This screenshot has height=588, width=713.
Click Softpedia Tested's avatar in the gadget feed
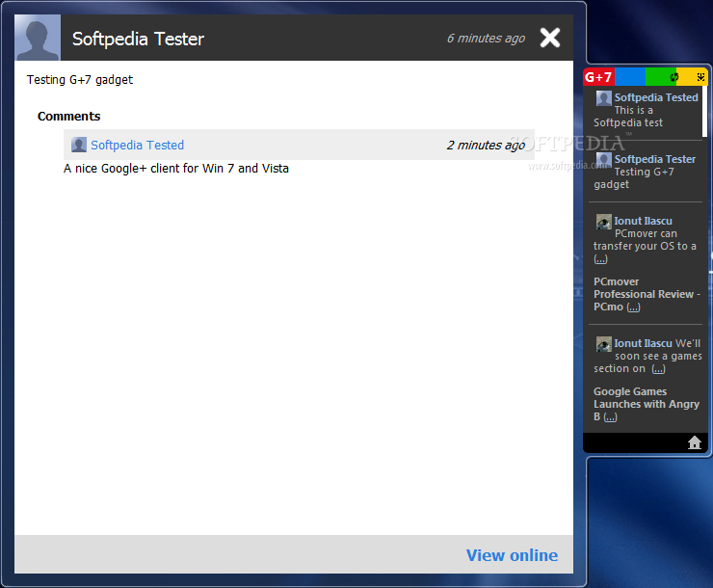(604, 98)
